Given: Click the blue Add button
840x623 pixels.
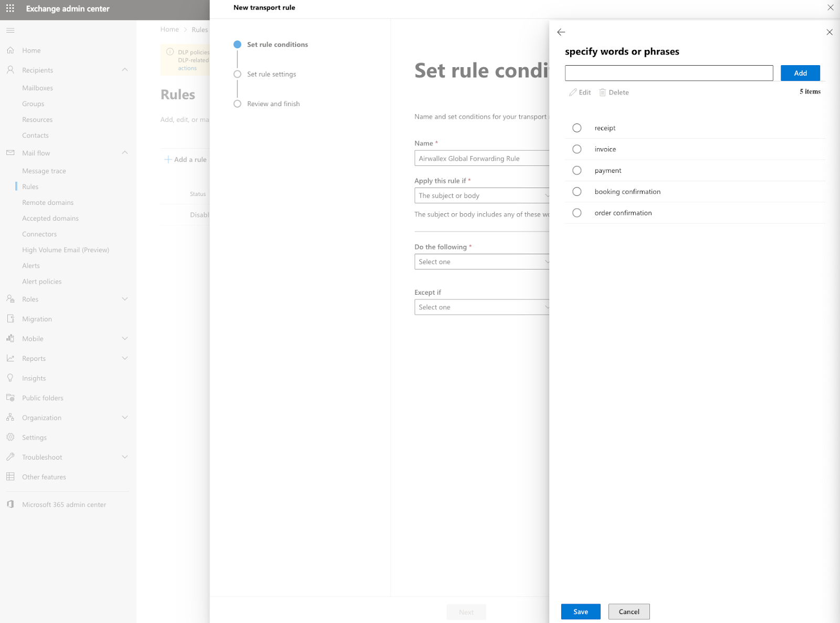Looking at the screenshot, I should 800,73.
